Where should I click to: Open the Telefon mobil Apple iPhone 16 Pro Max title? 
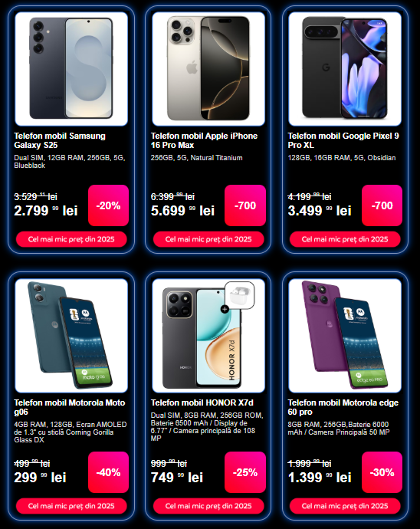click(x=204, y=140)
